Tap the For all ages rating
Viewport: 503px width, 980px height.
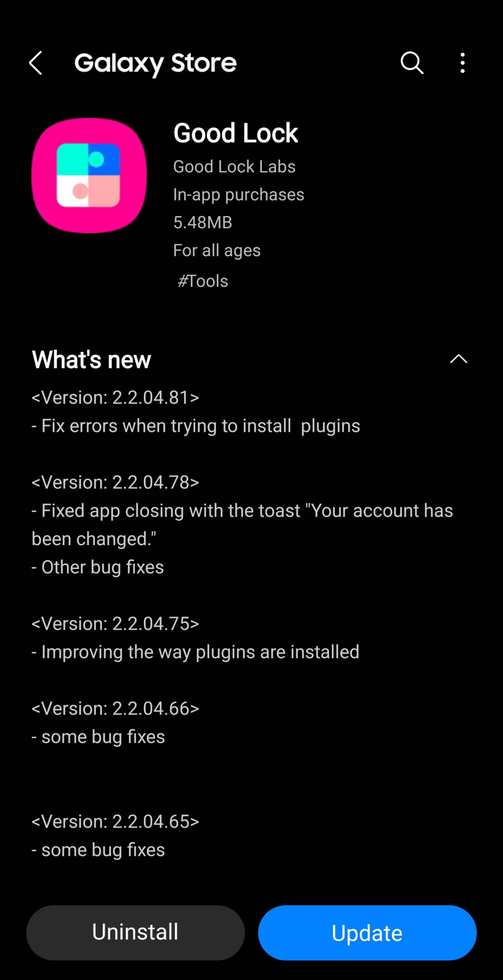pyautogui.click(x=216, y=250)
